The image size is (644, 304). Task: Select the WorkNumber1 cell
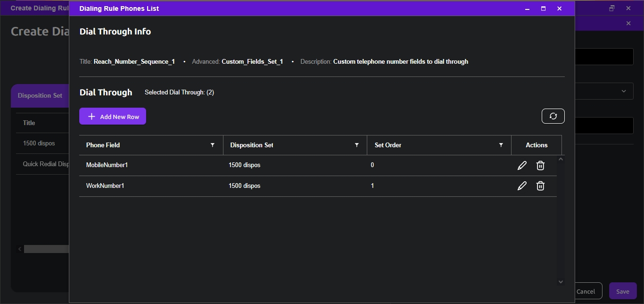tap(105, 186)
